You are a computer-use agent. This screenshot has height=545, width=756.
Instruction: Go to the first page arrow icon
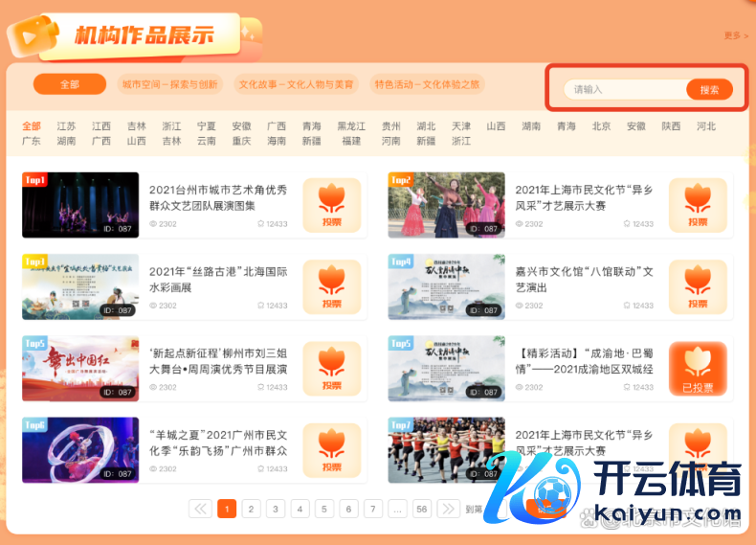201,509
